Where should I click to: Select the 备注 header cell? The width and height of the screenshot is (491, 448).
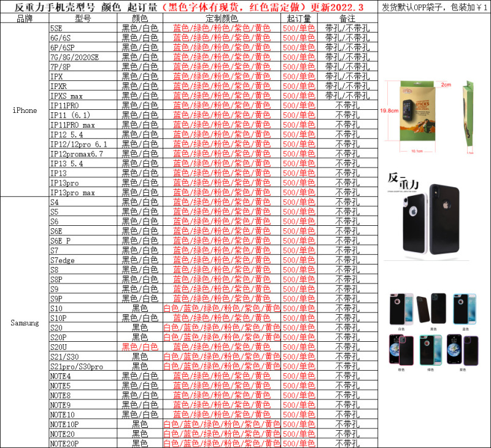point(347,18)
